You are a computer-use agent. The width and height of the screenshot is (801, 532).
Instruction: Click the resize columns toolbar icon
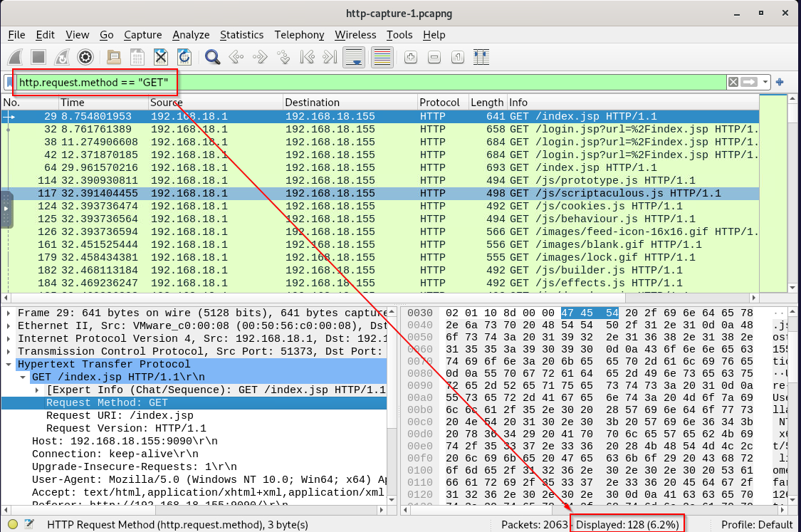click(x=481, y=57)
